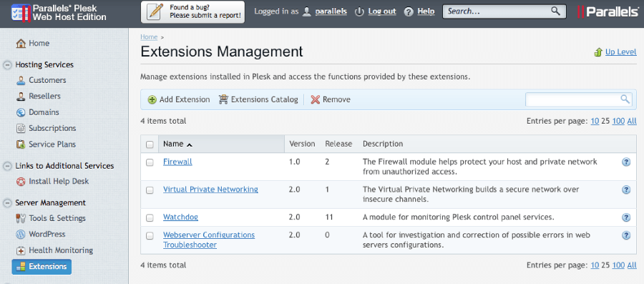Click the parallels username link

click(331, 11)
